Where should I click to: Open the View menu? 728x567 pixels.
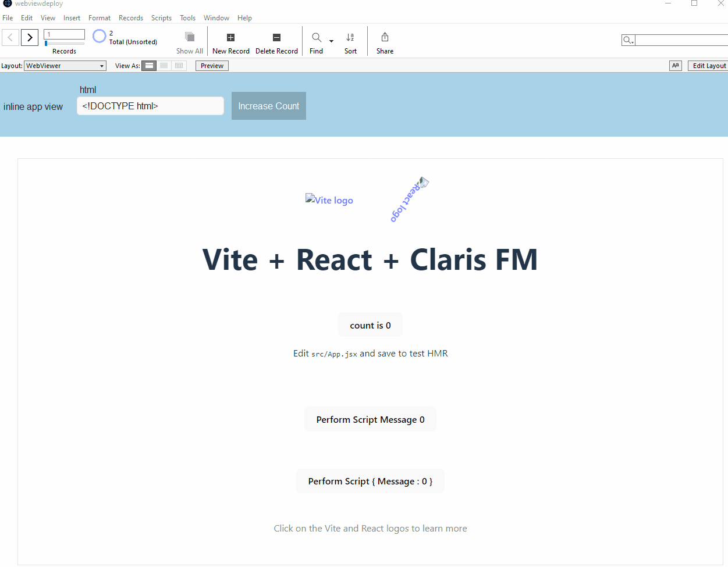48,18
